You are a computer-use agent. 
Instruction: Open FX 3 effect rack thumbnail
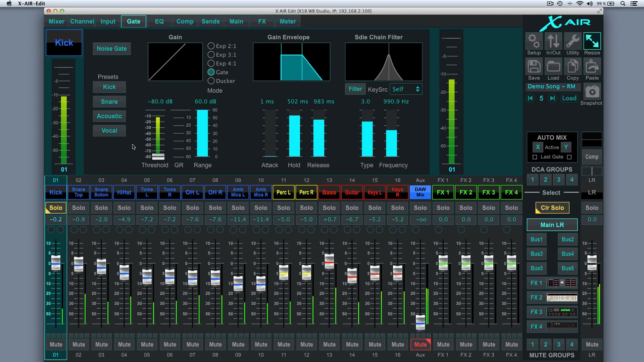coord(562,312)
